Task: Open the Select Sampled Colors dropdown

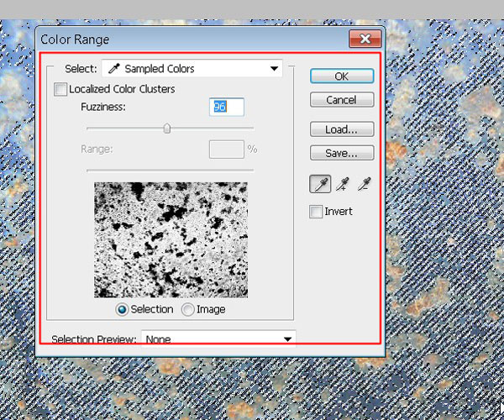Action: point(192,69)
